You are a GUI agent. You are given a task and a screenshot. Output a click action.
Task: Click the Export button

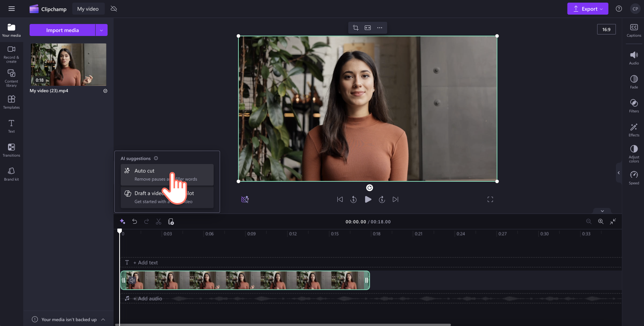click(587, 9)
